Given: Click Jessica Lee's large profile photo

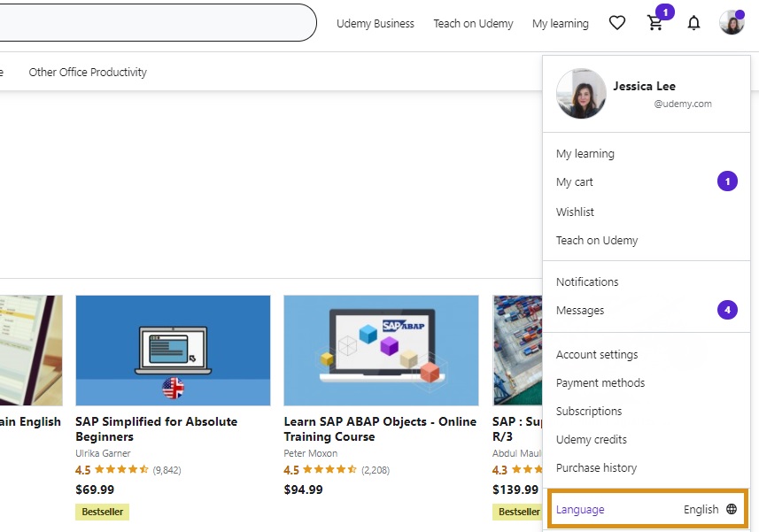Looking at the screenshot, I should (581, 93).
